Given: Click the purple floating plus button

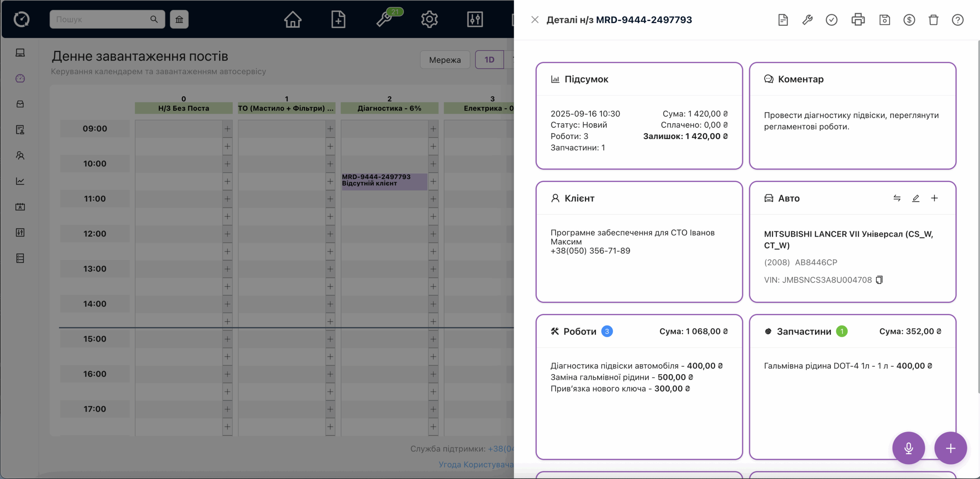Looking at the screenshot, I should (x=951, y=448).
